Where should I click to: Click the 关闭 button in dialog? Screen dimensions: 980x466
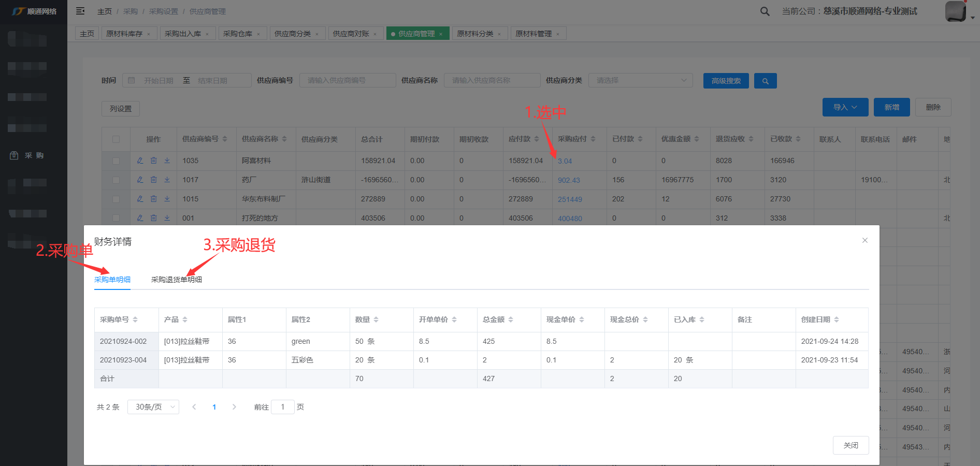tap(851, 445)
